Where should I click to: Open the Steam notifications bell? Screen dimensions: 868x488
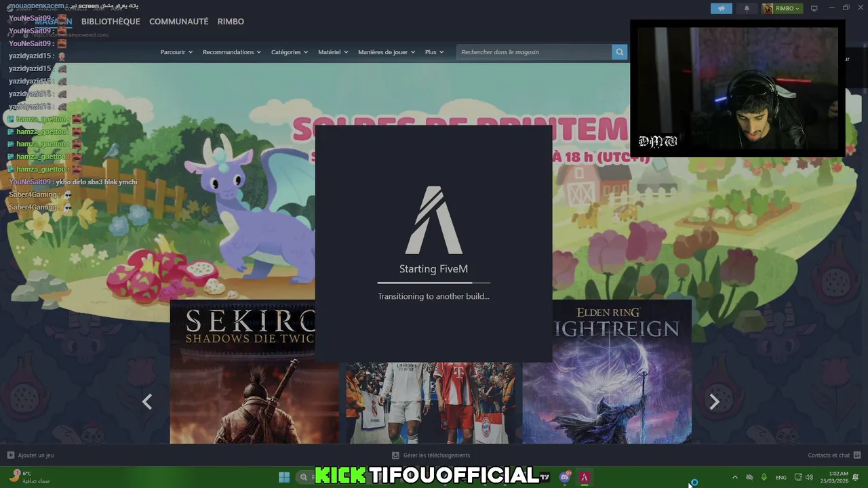[x=747, y=8]
